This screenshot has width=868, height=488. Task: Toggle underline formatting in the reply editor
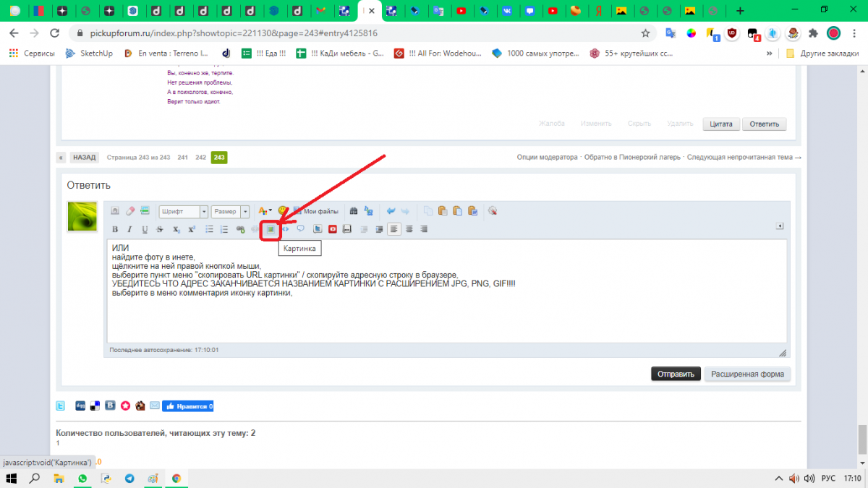pyautogui.click(x=145, y=229)
